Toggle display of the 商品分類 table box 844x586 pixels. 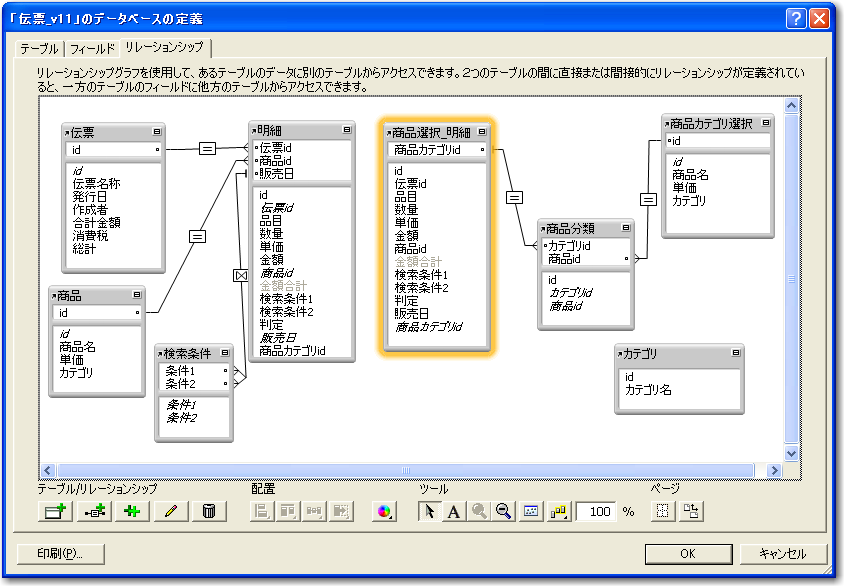coord(625,228)
